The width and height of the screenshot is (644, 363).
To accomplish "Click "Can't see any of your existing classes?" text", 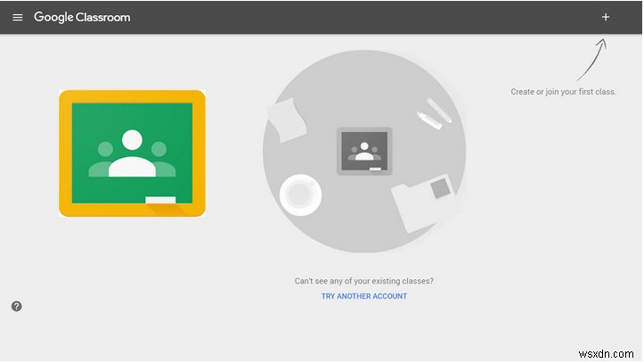I will (364, 281).
